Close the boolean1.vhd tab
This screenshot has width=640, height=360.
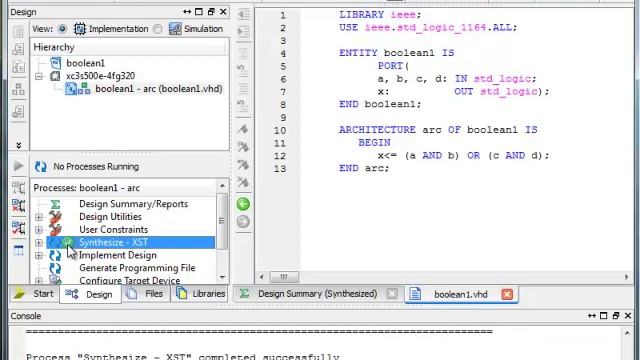[507, 294]
